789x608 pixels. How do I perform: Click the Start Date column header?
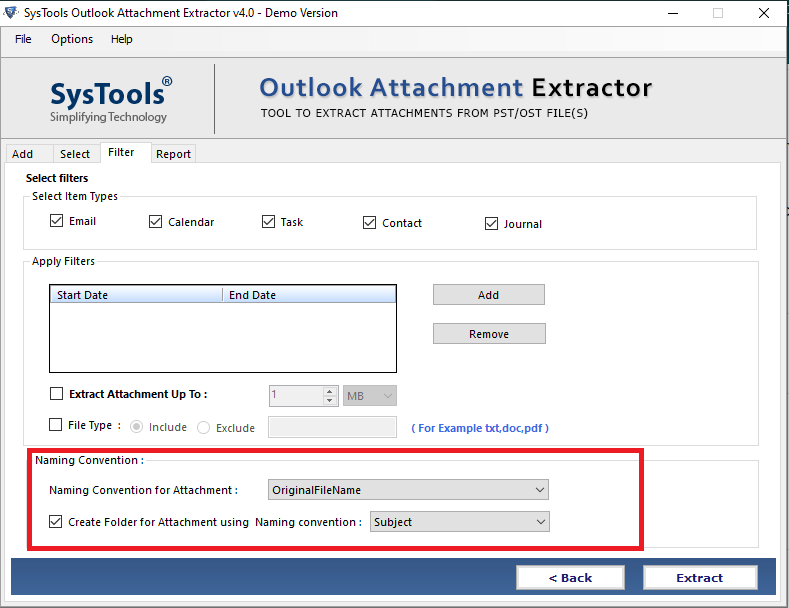[x=136, y=295]
